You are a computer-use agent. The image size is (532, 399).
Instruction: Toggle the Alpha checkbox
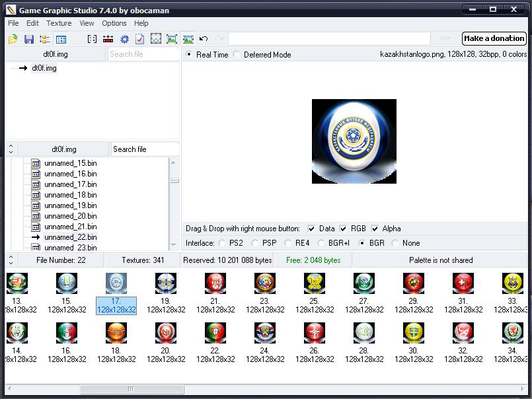click(x=375, y=229)
